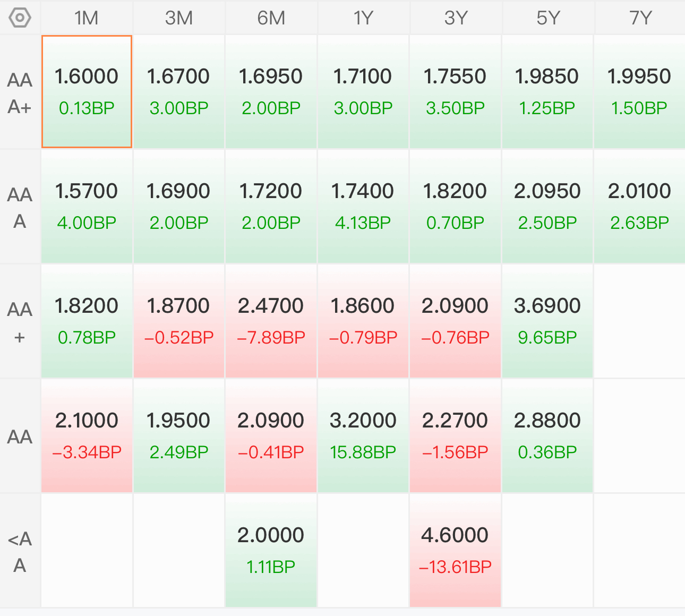Select the 2.0000 cell showing 1.11BP
Image resolution: width=685 pixels, height=616 pixels.
point(271,550)
